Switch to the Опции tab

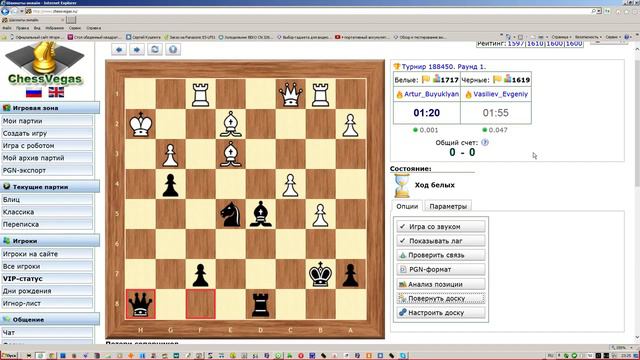(407, 206)
